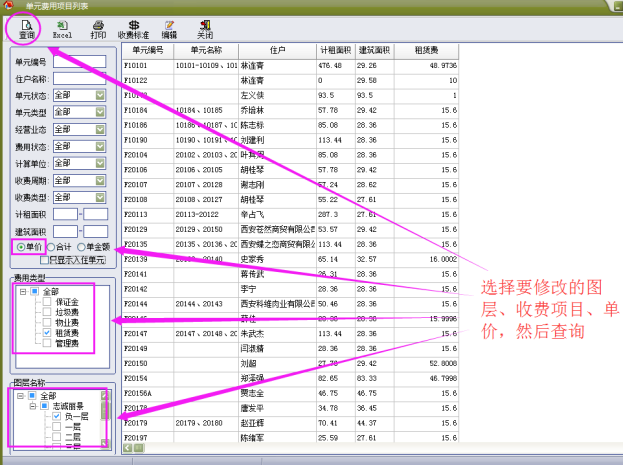Check the 一层 layer checkbox
The height and width of the screenshot is (466, 624).
(57, 427)
